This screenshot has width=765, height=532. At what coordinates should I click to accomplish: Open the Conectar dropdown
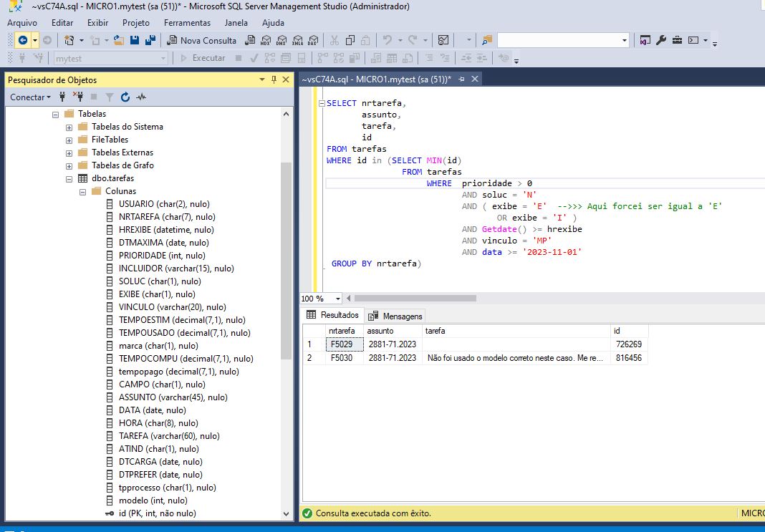(30, 97)
